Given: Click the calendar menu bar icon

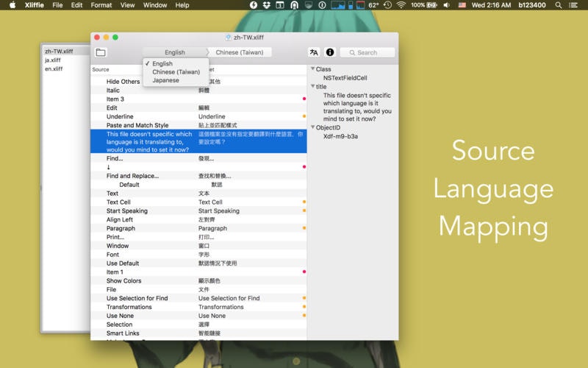Looking at the screenshot, I should coord(280,5).
